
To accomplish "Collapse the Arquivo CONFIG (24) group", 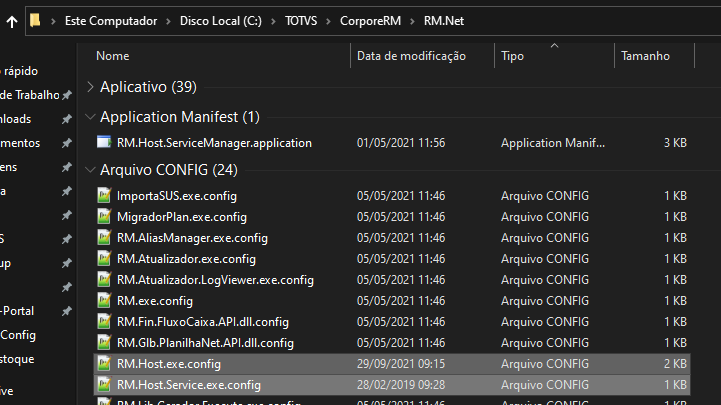I will 91,170.
